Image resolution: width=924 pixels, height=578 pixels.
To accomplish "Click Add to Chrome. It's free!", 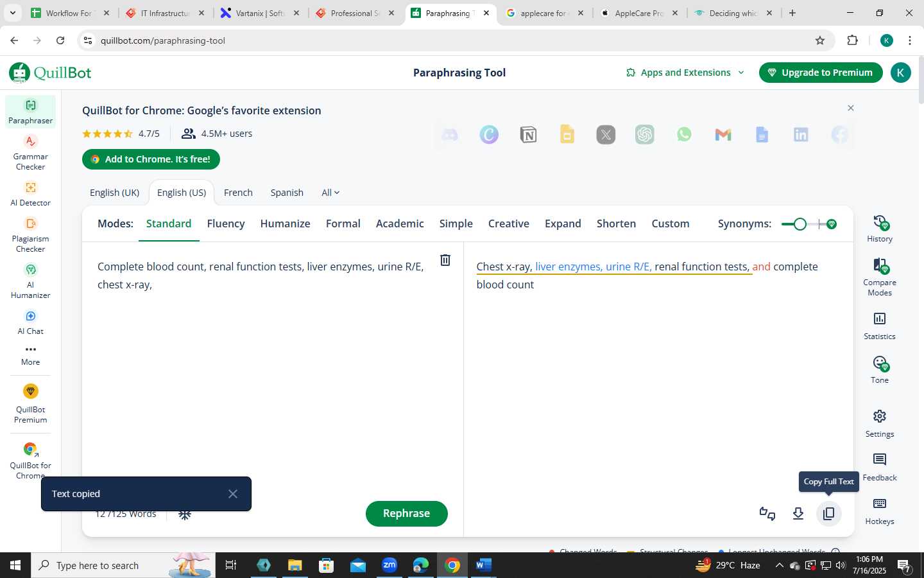I will [151, 159].
